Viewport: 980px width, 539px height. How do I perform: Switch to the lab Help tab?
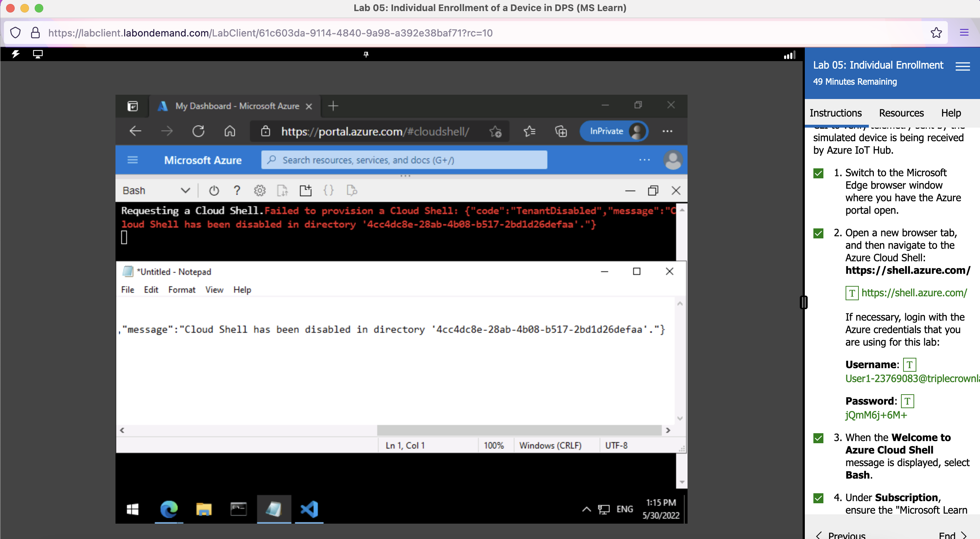pos(951,113)
